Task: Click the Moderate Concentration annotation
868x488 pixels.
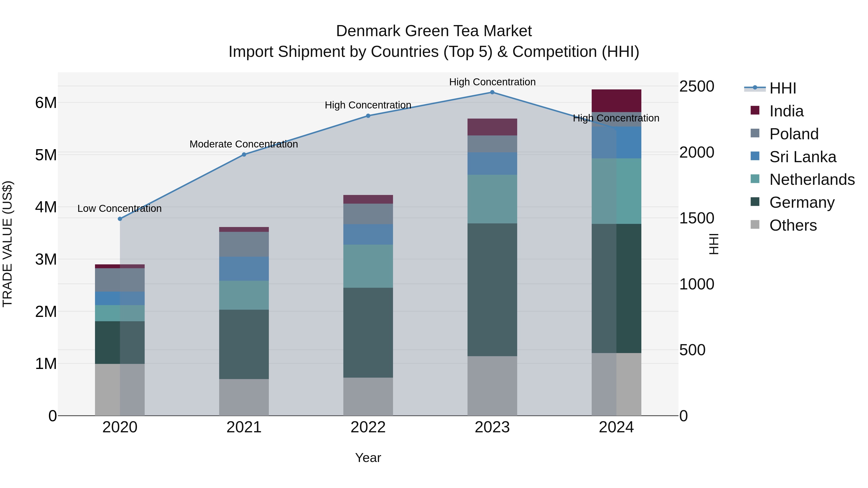Action: click(x=244, y=144)
